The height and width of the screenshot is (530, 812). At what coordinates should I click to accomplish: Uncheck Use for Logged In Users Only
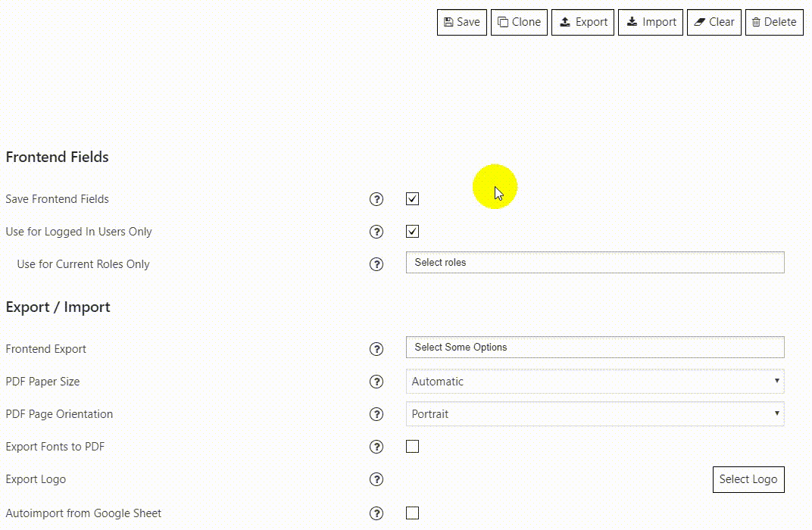click(412, 232)
